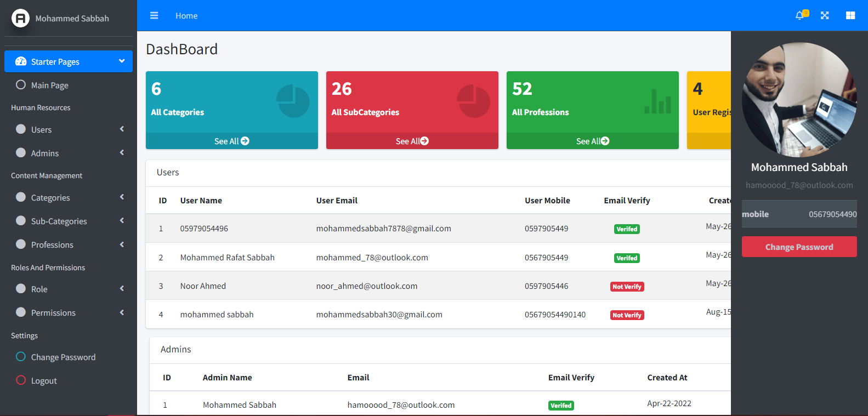
Task: Click the Home tab in top navbar
Action: [x=186, y=16]
